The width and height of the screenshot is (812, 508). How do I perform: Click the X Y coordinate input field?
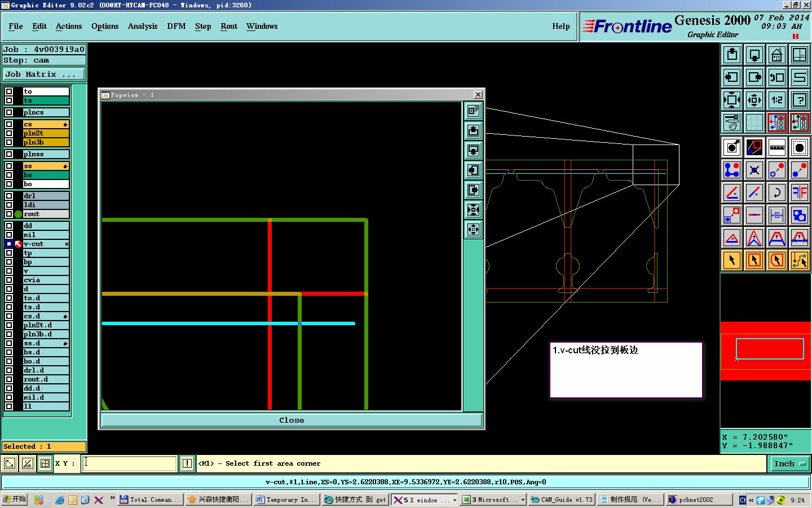pos(129,463)
